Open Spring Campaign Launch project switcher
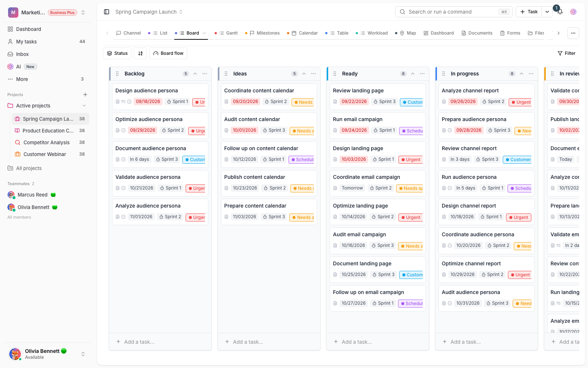Image resolution: width=588 pixels, height=368 pixels. [149, 12]
